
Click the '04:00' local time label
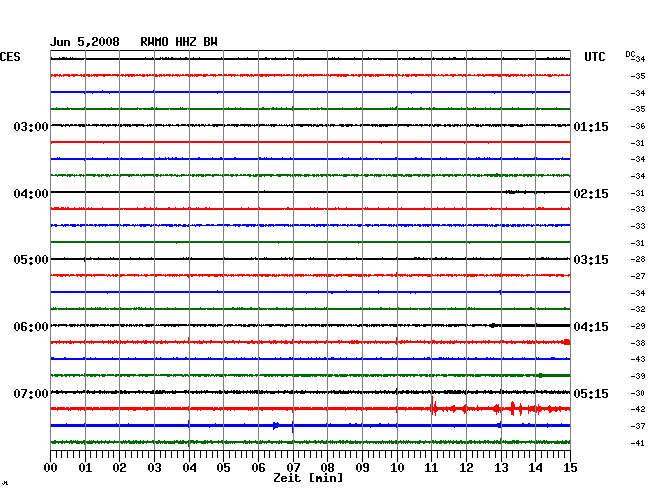pos(31,194)
